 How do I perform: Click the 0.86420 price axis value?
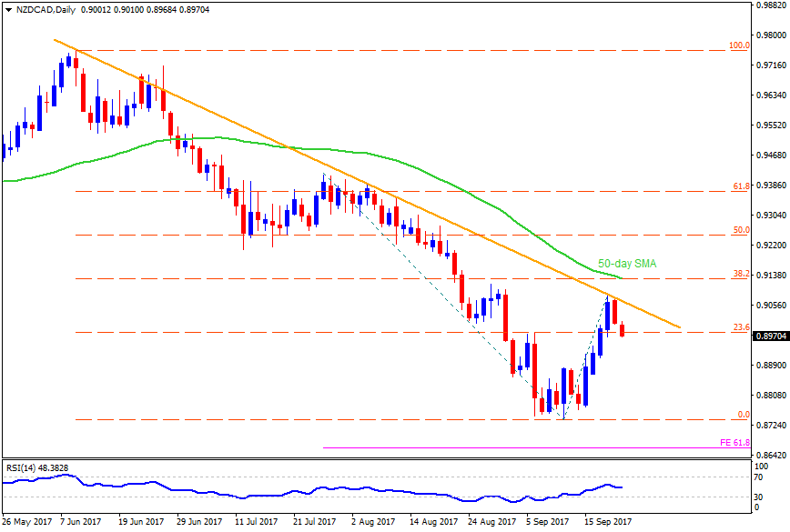coord(771,455)
